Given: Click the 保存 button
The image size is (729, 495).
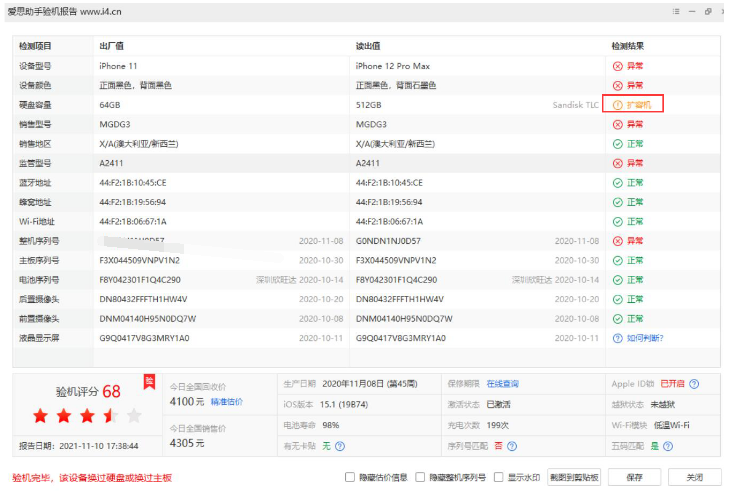Looking at the screenshot, I should click(x=634, y=477).
